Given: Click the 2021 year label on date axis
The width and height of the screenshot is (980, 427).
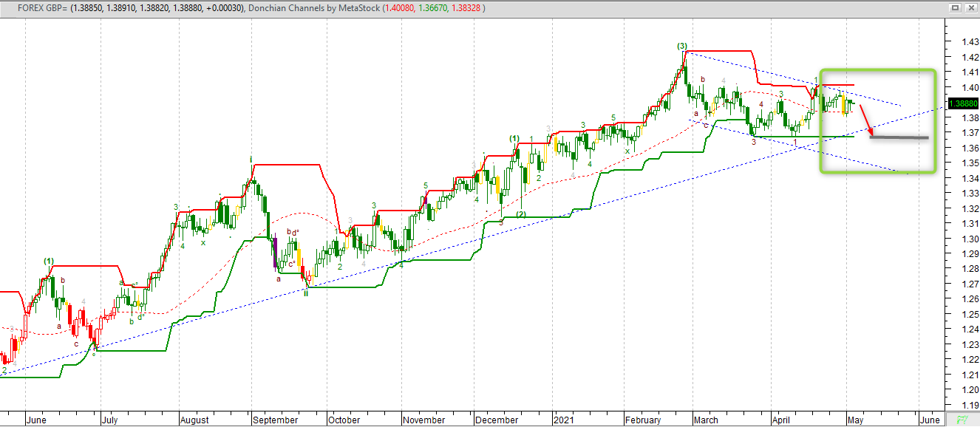Looking at the screenshot, I should (565, 420).
